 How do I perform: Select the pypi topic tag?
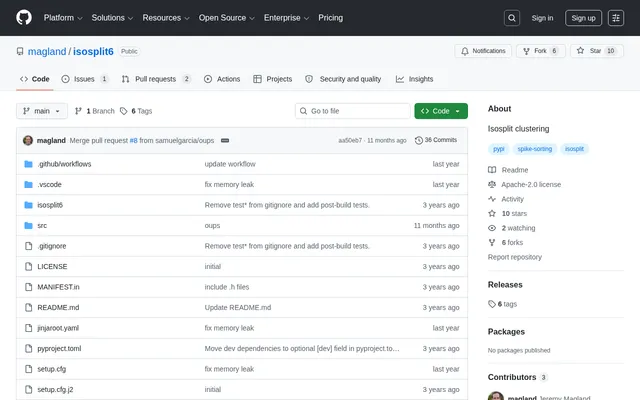tap(498, 149)
